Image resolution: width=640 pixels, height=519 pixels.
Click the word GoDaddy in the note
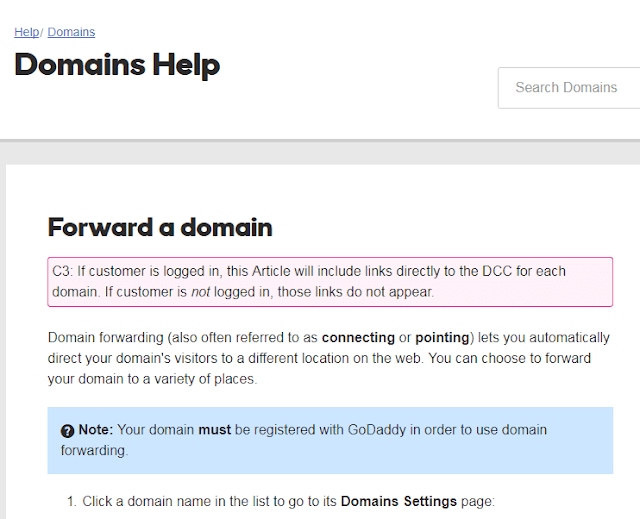tap(376, 430)
